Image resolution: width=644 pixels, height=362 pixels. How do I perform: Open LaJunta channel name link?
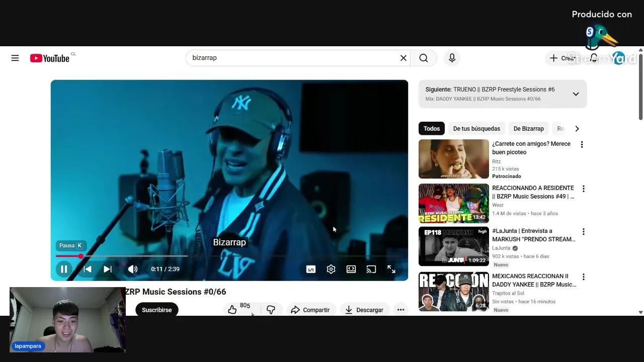point(501,248)
